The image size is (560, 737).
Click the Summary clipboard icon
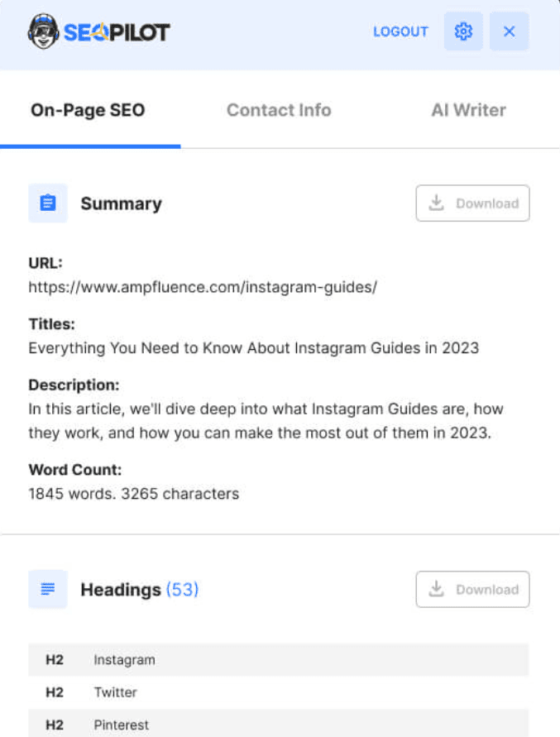[48, 203]
